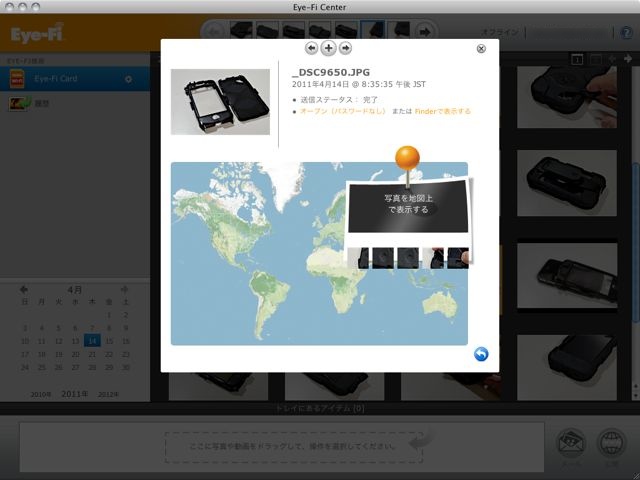Close the photo detail dialog
Screen dimensions: 640x480
tap(481, 49)
